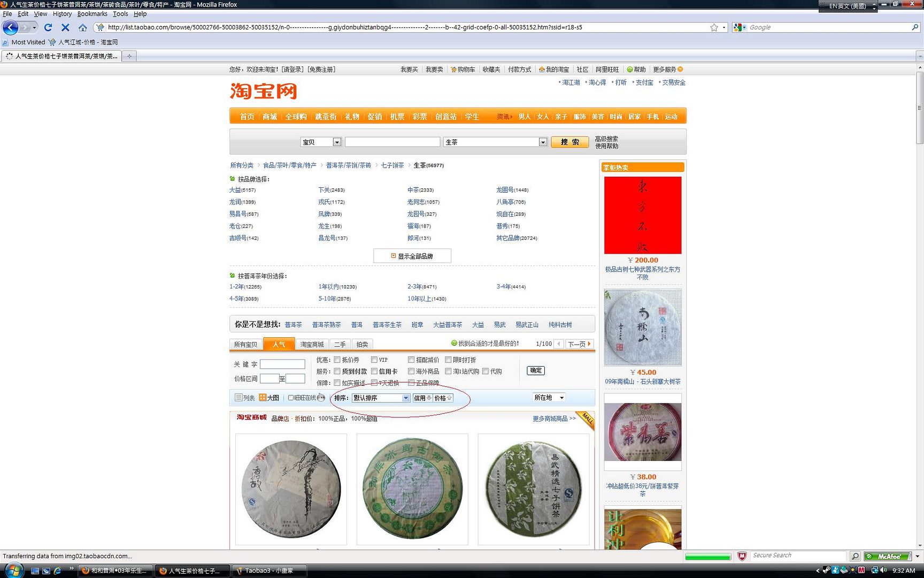The image size is (924, 578).
Task: Tick the 搭配减价 checkbox
Action: click(411, 360)
